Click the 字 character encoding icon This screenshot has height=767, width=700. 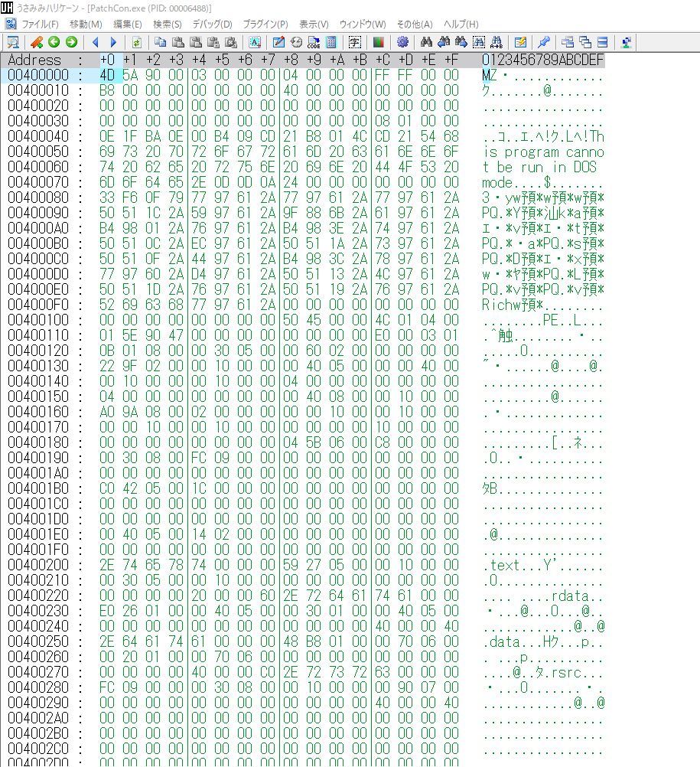coord(354,43)
